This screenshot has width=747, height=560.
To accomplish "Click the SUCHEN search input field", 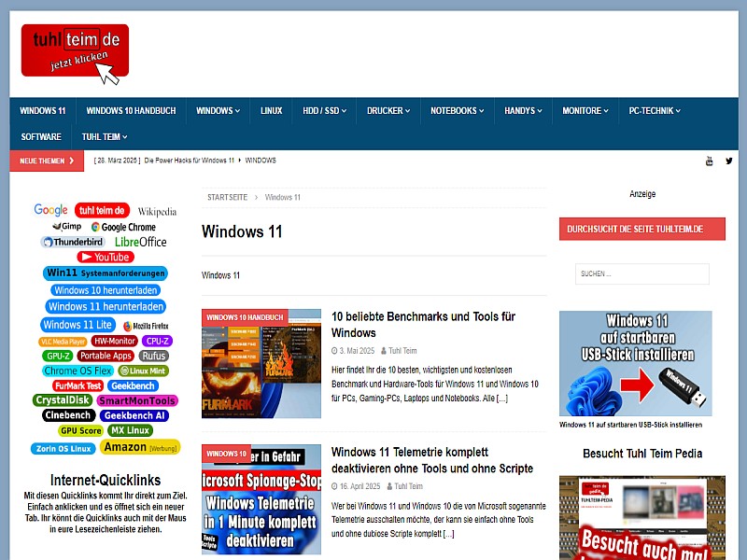I will click(x=642, y=273).
